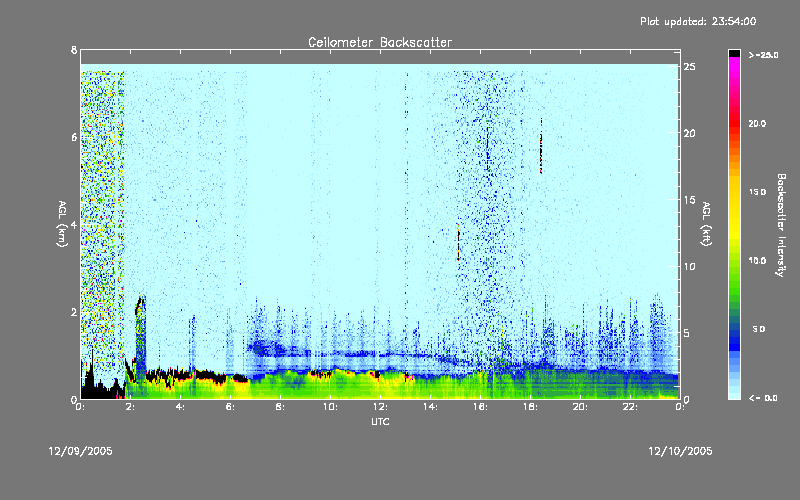Click the UTC tick "6:"
Image resolution: width=800 pixels, height=500 pixels.
230,407
